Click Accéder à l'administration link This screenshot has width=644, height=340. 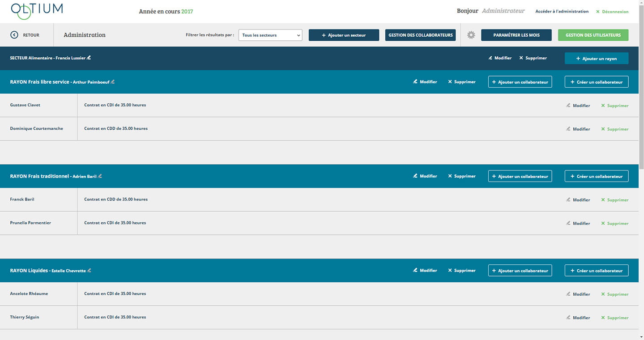pyautogui.click(x=562, y=12)
